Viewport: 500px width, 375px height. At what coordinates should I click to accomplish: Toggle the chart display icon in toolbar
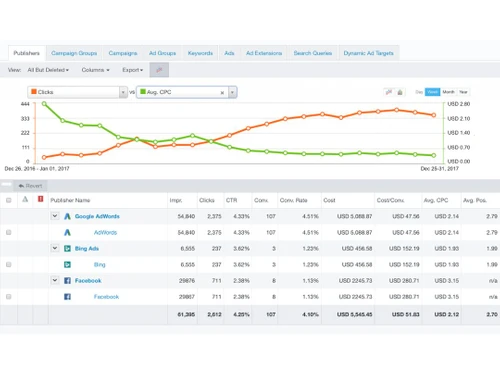tap(159, 70)
